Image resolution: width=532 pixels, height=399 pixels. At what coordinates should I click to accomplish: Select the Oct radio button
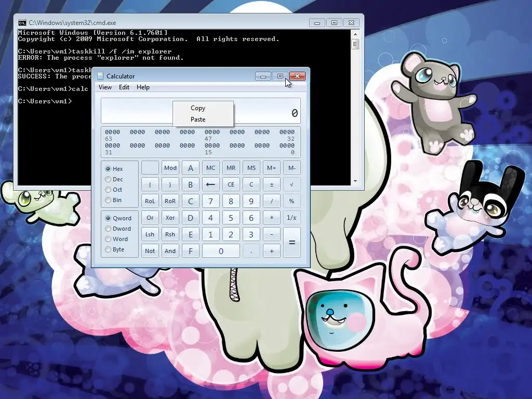pos(108,190)
